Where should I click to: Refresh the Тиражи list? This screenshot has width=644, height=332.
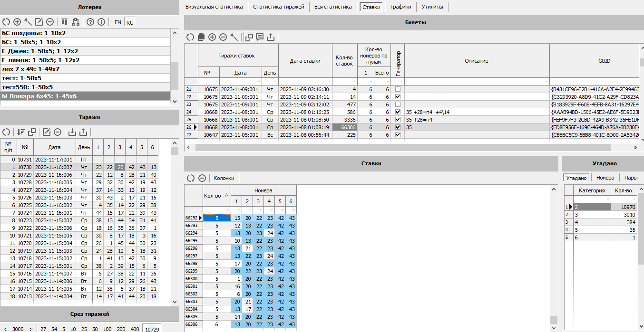point(6,132)
